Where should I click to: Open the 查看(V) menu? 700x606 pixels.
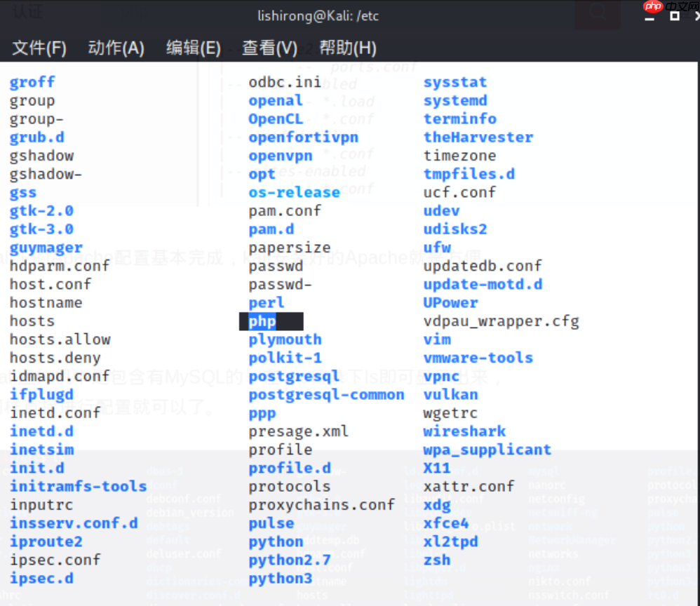pyautogui.click(x=269, y=48)
